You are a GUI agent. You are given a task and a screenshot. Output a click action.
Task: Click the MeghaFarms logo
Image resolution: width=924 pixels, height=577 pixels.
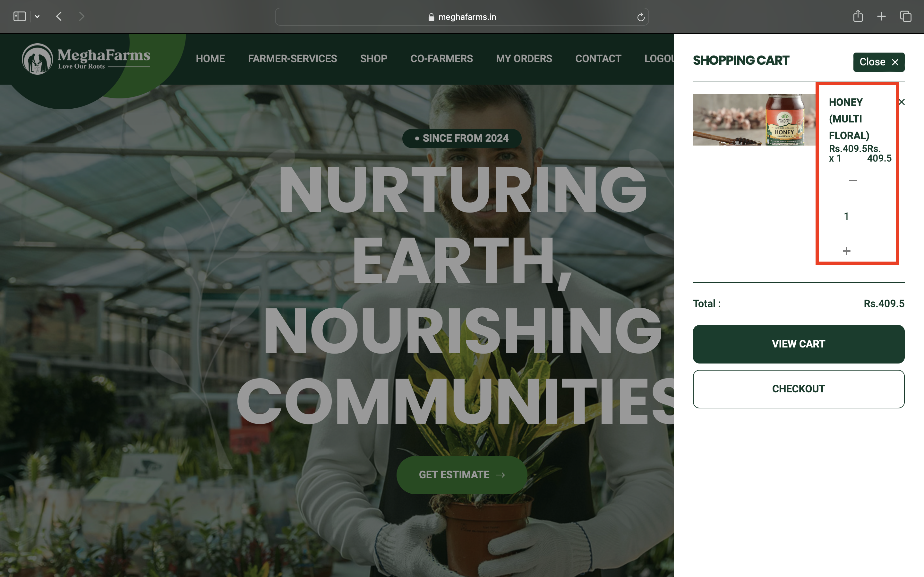coord(86,58)
